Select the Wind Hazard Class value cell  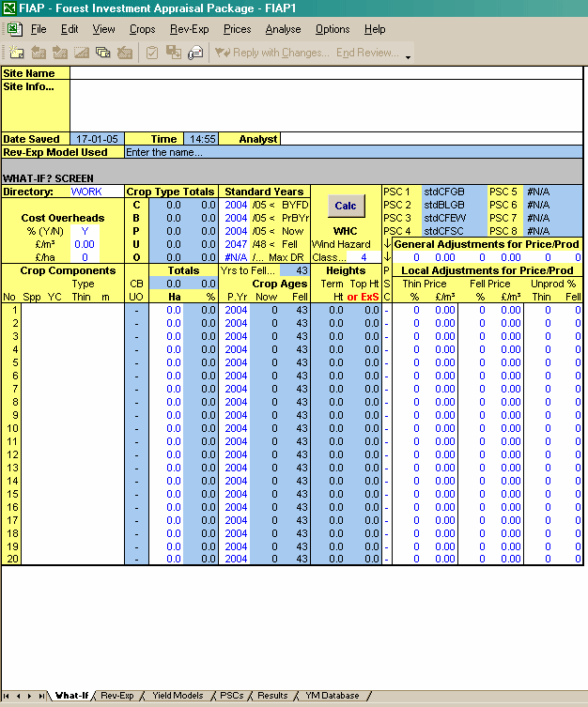[x=363, y=257]
